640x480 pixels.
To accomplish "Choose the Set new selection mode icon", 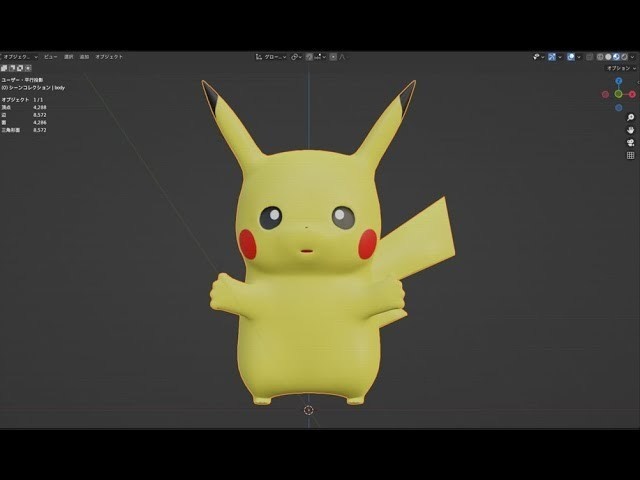I will pos(4,68).
